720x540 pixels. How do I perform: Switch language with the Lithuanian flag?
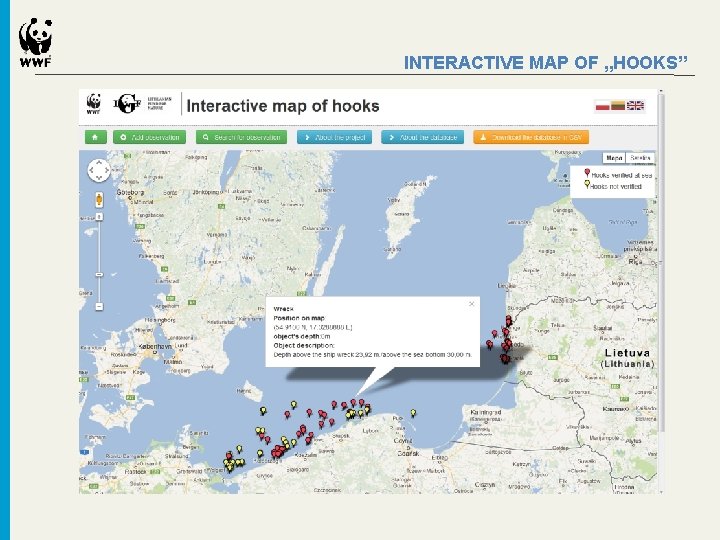618,106
